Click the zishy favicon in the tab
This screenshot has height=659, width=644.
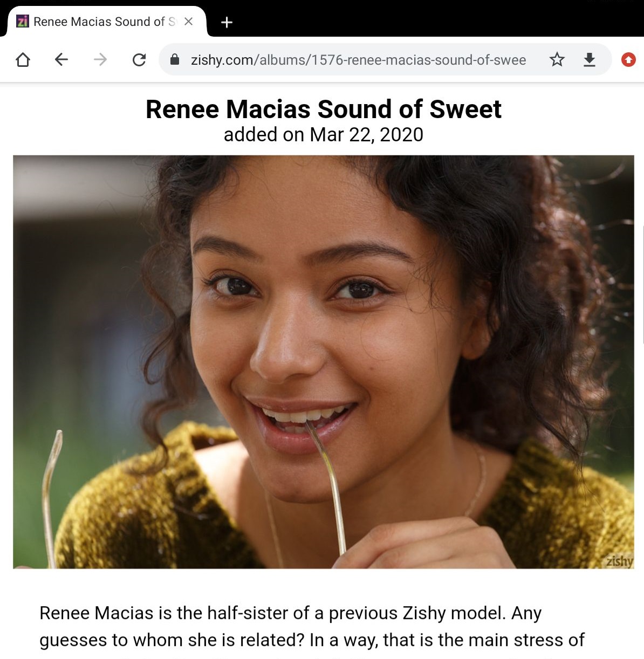click(23, 22)
